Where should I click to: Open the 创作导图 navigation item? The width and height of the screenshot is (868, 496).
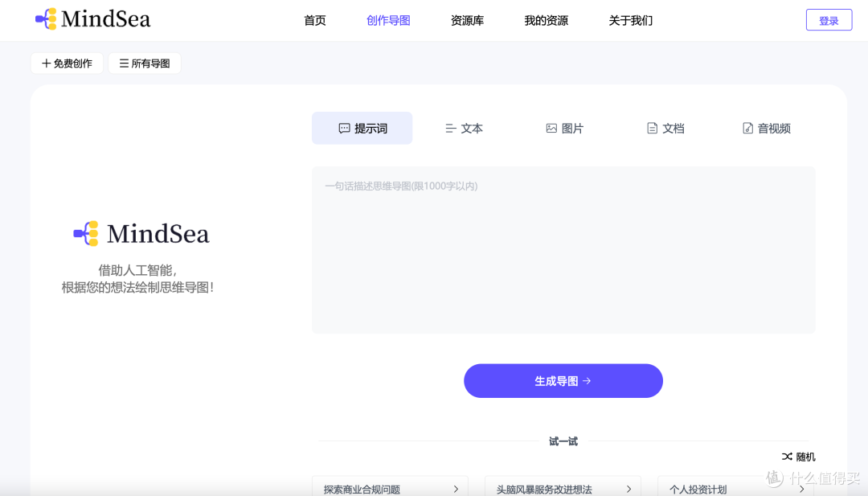388,20
